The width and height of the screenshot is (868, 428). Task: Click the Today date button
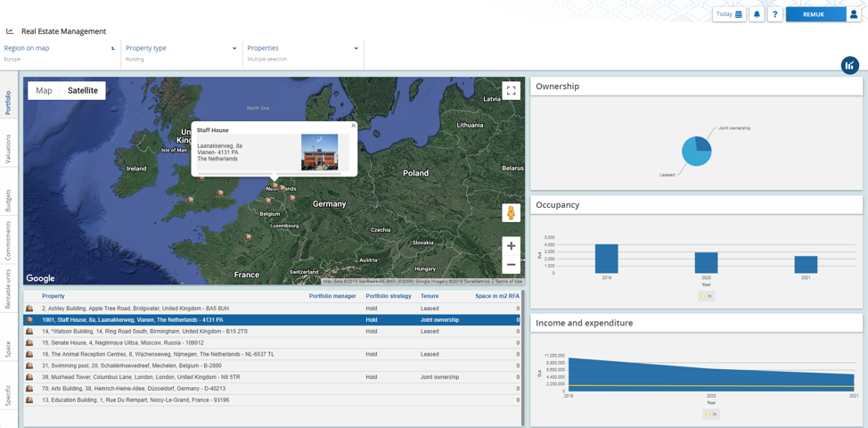pos(729,14)
